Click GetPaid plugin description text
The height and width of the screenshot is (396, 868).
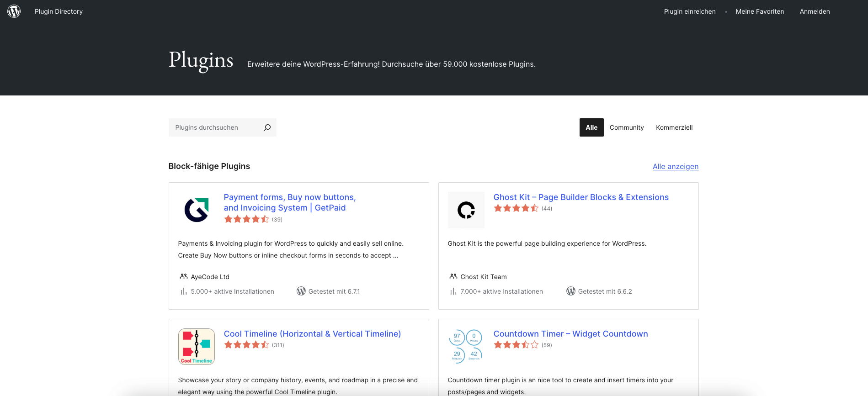[x=291, y=249]
